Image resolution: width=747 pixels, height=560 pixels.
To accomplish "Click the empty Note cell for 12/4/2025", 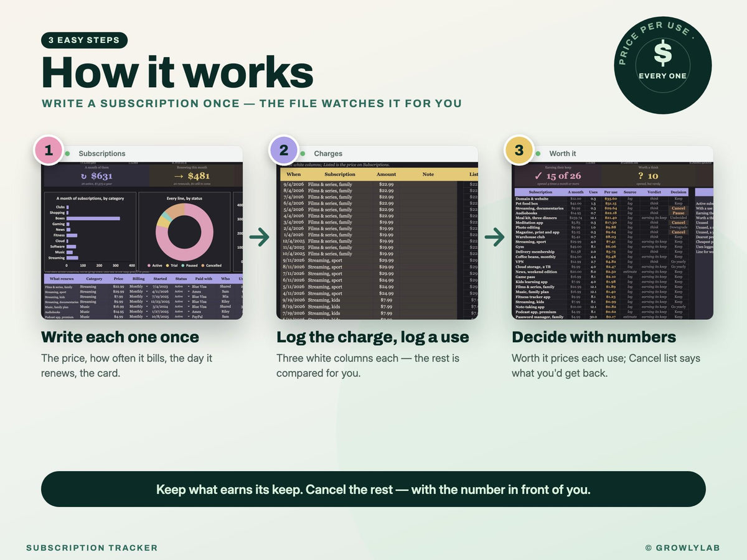I will click(428, 241).
